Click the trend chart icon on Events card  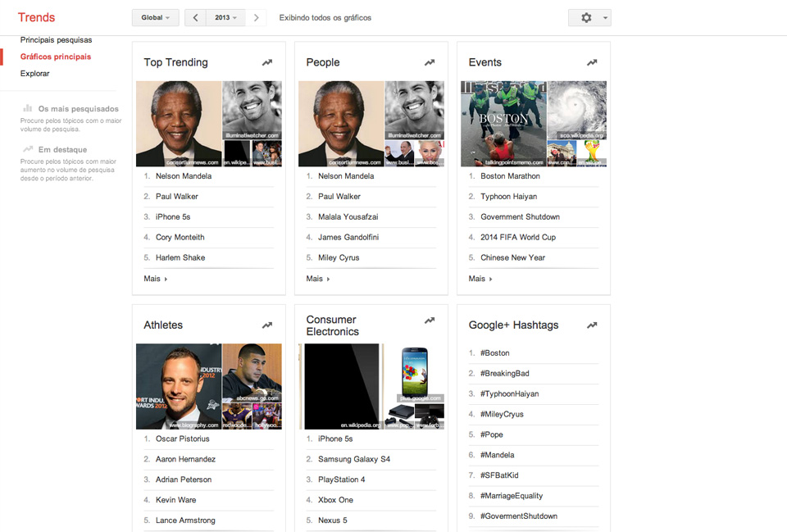coord(592,61)
